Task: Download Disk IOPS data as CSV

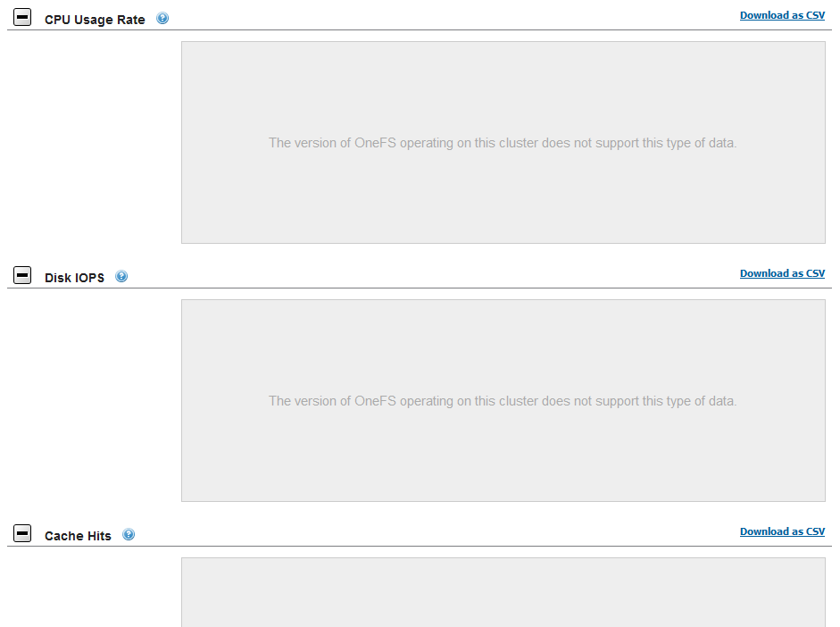Action: click(782, 272)
